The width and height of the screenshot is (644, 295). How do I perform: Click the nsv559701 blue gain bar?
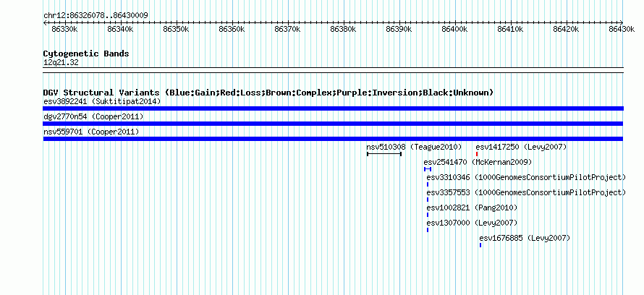coord(333,139)
